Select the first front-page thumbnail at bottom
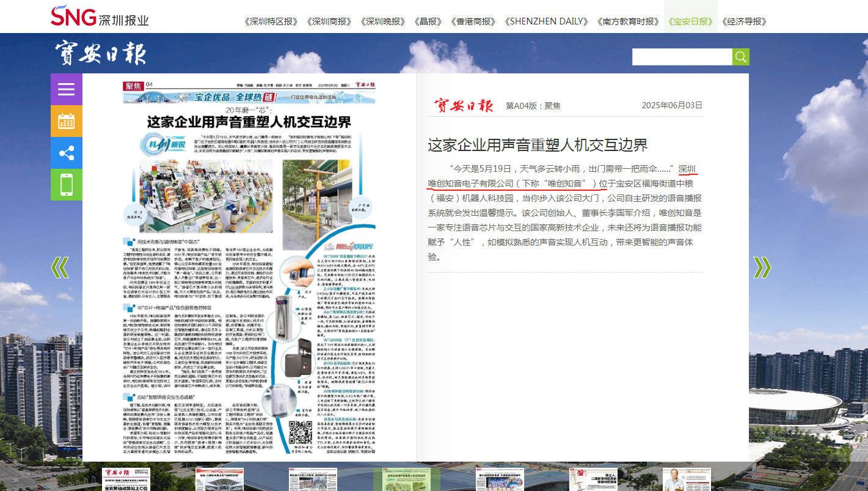This screenshot has height=491, width=868. point(126,479)
